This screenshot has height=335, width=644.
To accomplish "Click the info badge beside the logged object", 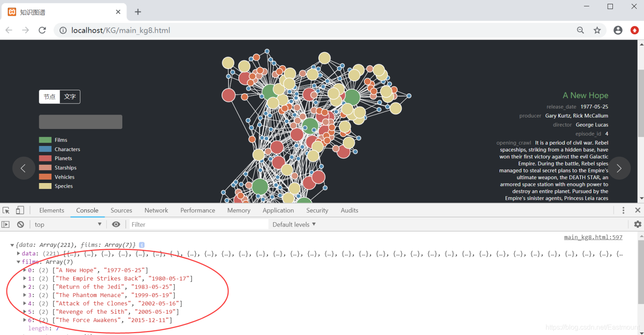I will [x=142, y=245].
